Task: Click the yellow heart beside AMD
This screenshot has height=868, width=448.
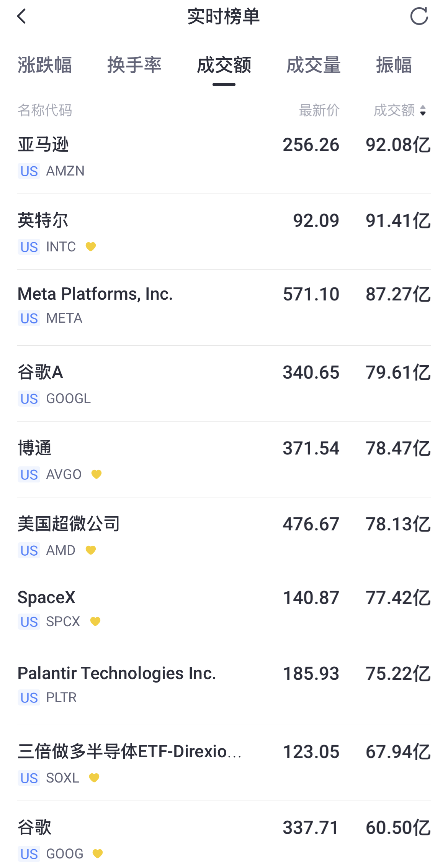Action: pyautogui.click(x=91, y=550)
